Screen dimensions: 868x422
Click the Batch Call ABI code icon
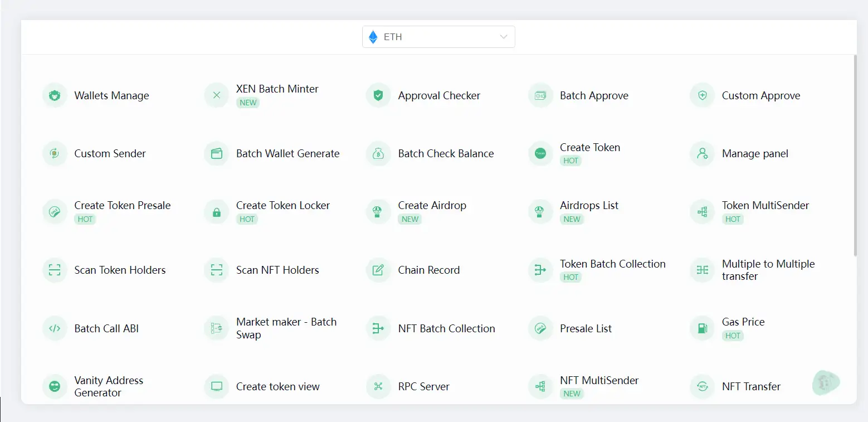coord(55,328)
